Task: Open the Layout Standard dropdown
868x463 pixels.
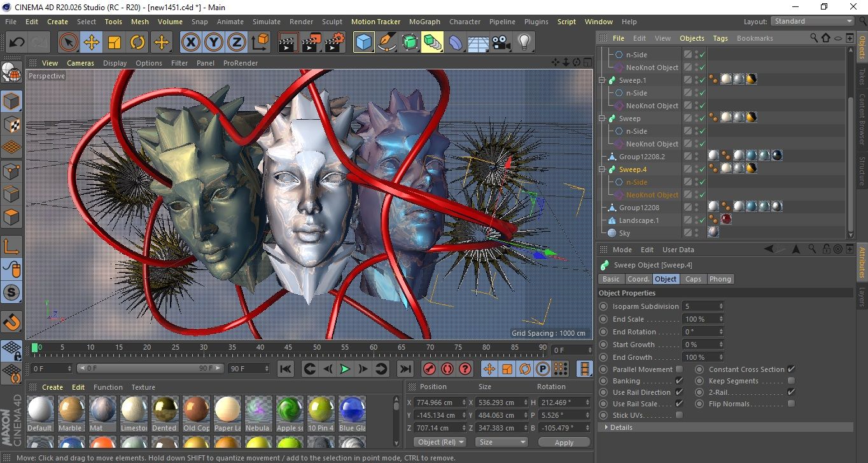Action: click(x=813, y=21)
